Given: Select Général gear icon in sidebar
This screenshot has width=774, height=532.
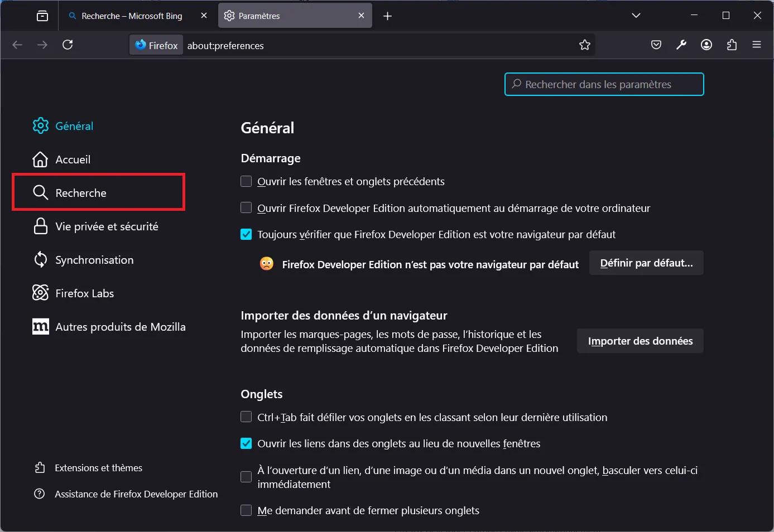Looking at the screenshot, I should pos(40,126).
